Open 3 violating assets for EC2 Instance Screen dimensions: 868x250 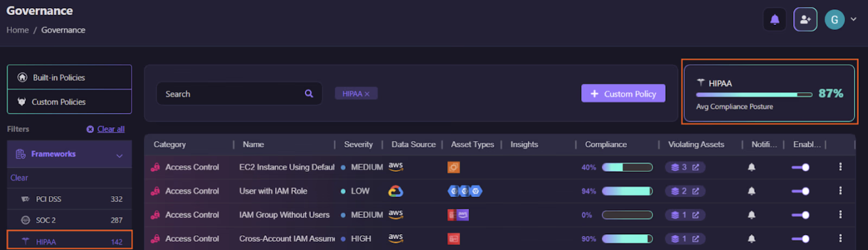[685, 167]
